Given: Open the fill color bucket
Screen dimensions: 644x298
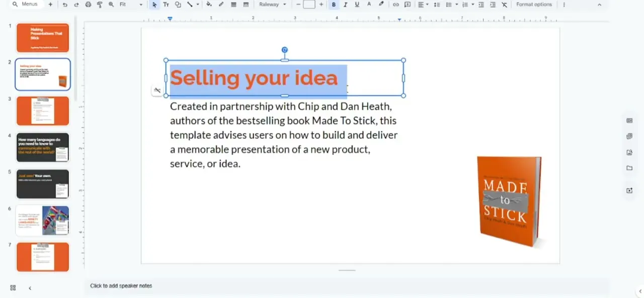Looking at the screenshot, I should [209, 5].
